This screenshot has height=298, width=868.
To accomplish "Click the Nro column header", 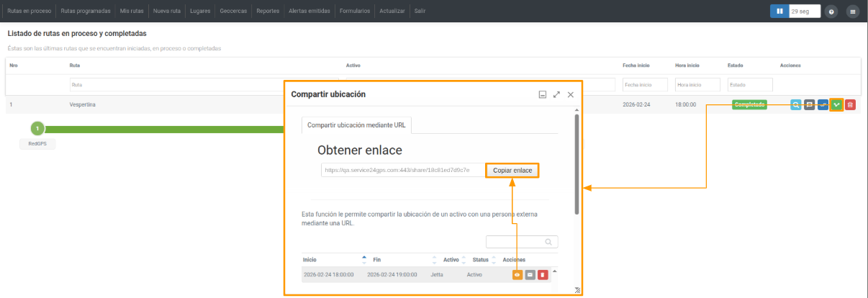I will click(x=13, y=66).
